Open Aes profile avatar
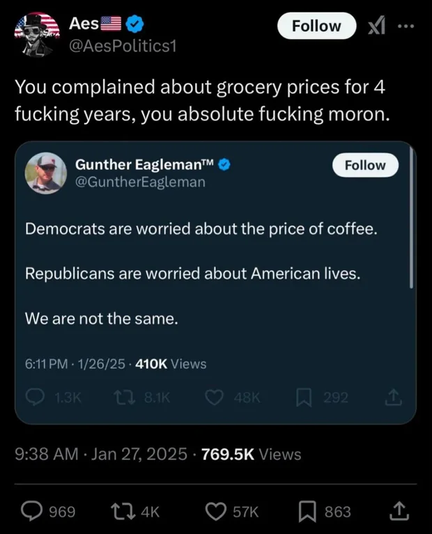 [37, 34]
